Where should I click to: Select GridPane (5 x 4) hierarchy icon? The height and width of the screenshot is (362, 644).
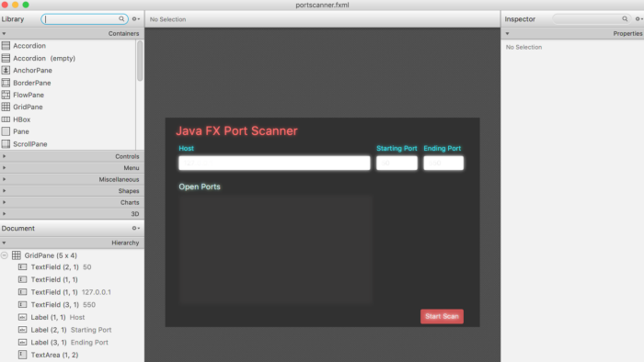tap(17, 255)
